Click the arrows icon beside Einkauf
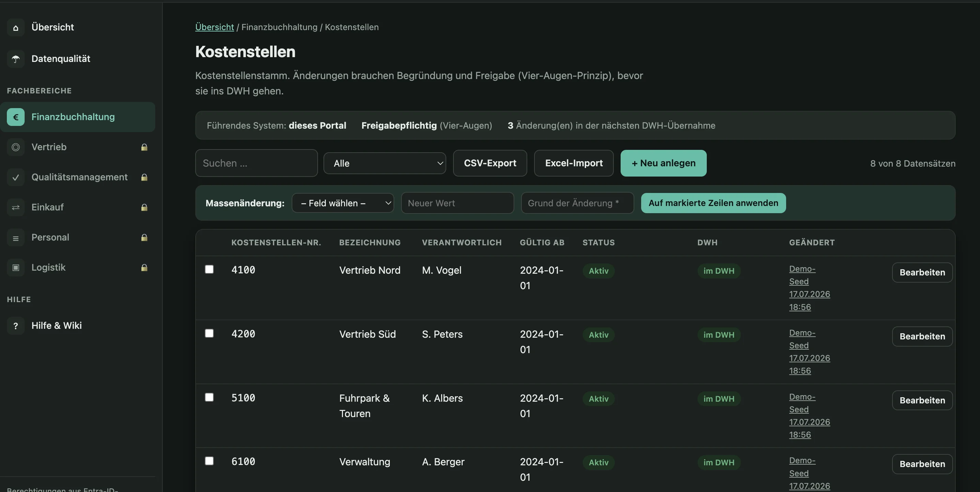The image size is (980, 492). tap(16, 207)
